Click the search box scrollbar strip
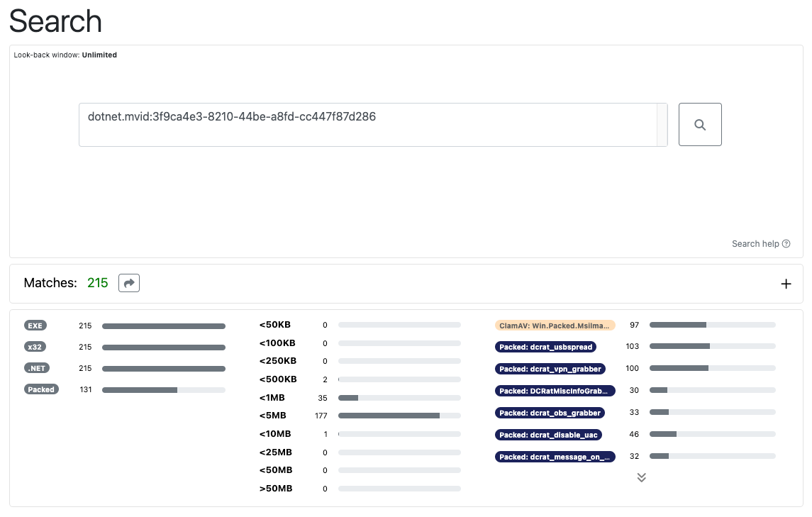The height and width of the screenshot is (517, 812). tap(662, 125)
